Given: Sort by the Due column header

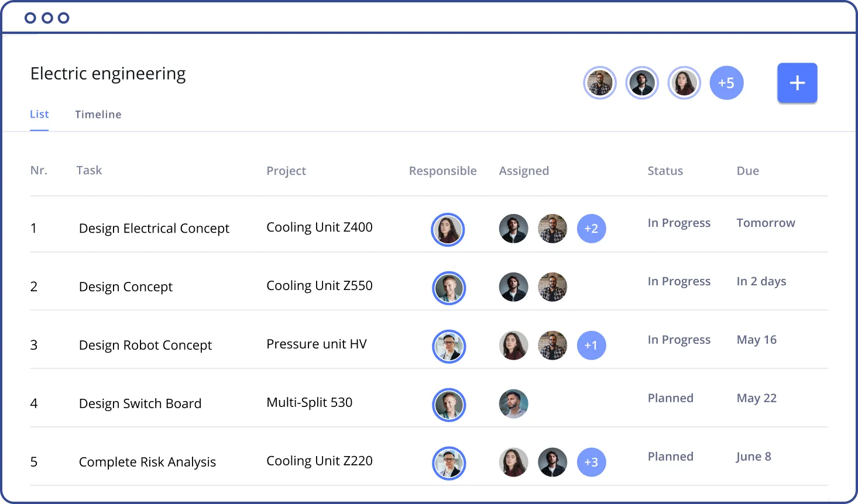Looking at the screenshot, I should coord(747,171).
